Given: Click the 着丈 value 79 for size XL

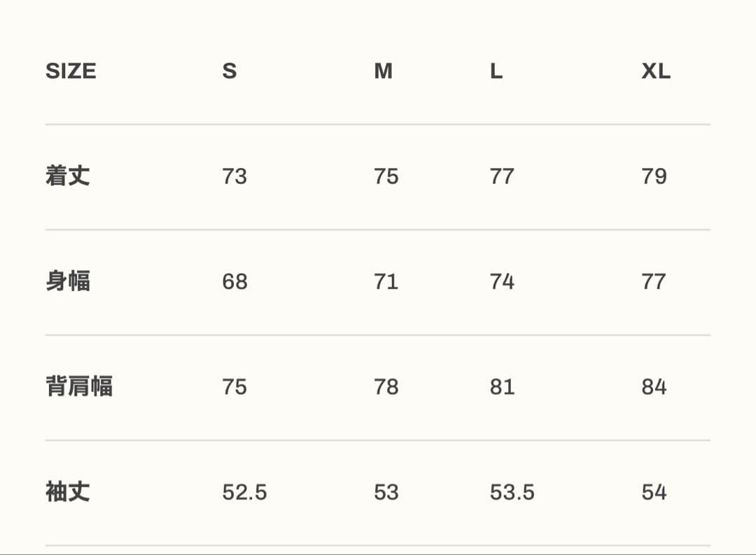Looking at the screenshot, I should 654,176.
